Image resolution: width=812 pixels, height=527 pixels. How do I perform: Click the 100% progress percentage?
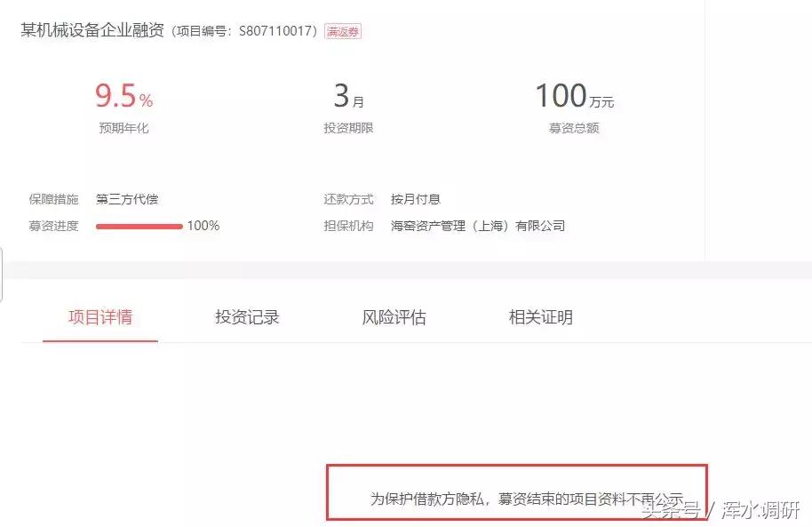tap(203, 226)
